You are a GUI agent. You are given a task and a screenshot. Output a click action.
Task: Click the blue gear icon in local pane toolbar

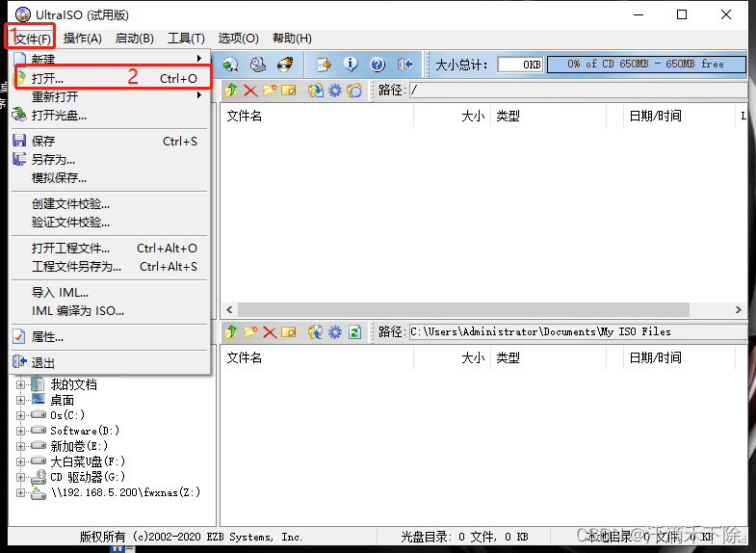coord(334,331)
